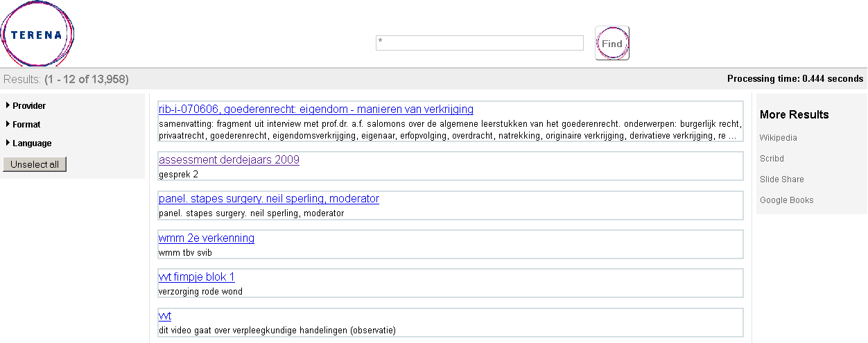
Task: Expand the Language filter
Action: (32, 143)
